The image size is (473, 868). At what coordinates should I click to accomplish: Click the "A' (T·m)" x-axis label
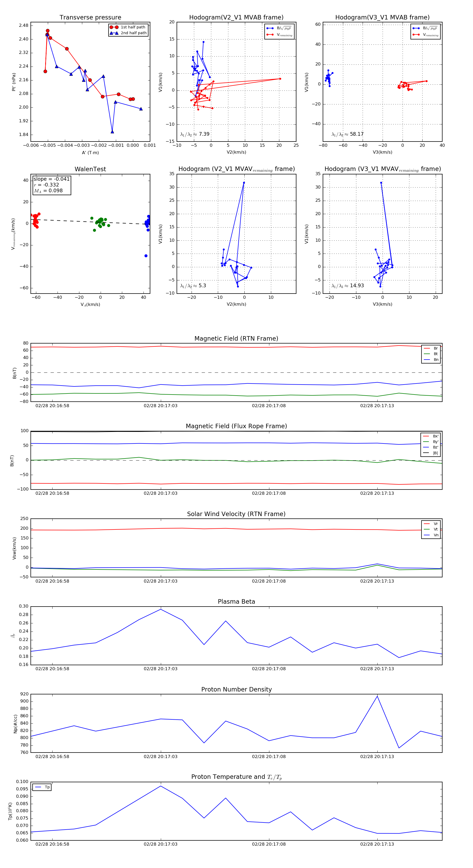[90, 153]
